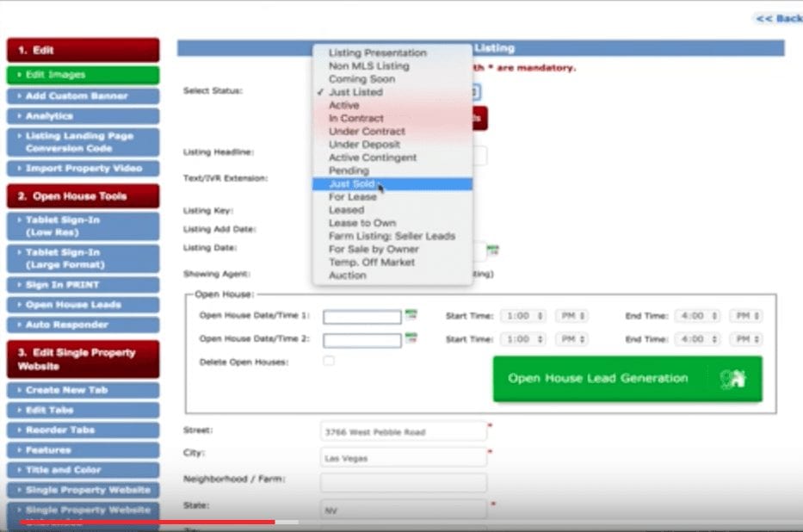Open 'Title and Color' sidebar item
The image size is (803, 532).
(83, 470)
